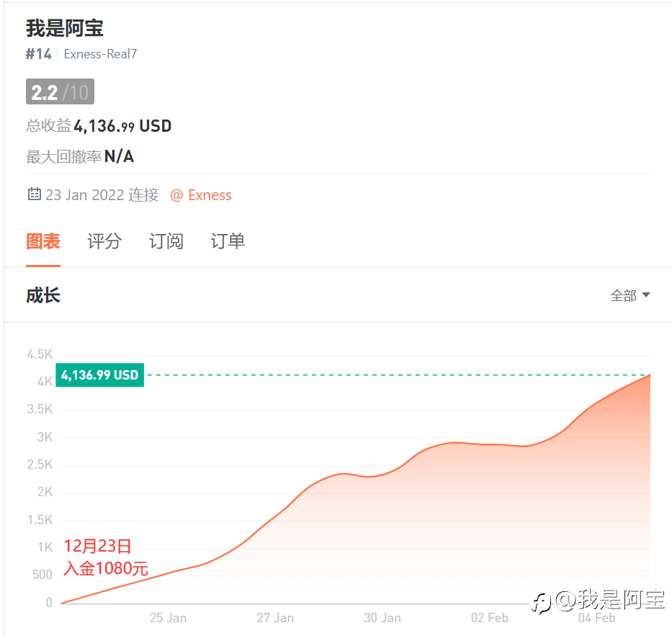672x638 pixels.
Task: Switch to the 评分 tab
Action: tap(104, 241)
